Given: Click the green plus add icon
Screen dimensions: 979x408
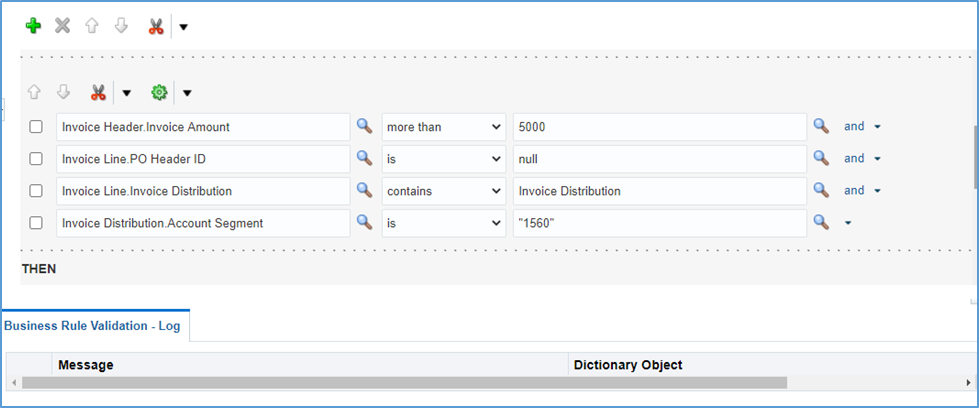Looking at the screenshot, I should click(33, 26).
